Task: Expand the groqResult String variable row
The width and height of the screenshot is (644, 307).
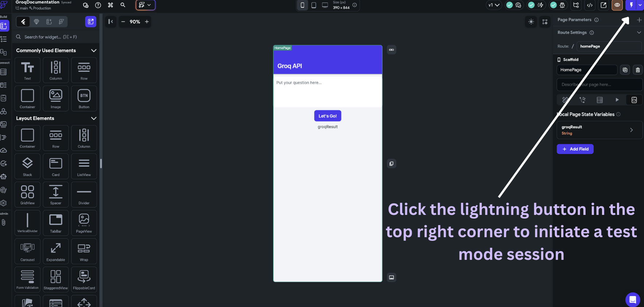Action: tap(599, 130)
